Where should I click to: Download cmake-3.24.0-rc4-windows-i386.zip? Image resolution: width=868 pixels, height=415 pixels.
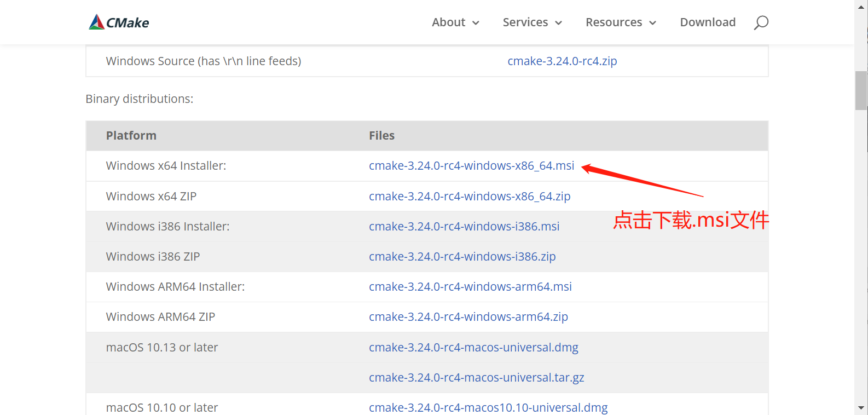click(462, 257)
